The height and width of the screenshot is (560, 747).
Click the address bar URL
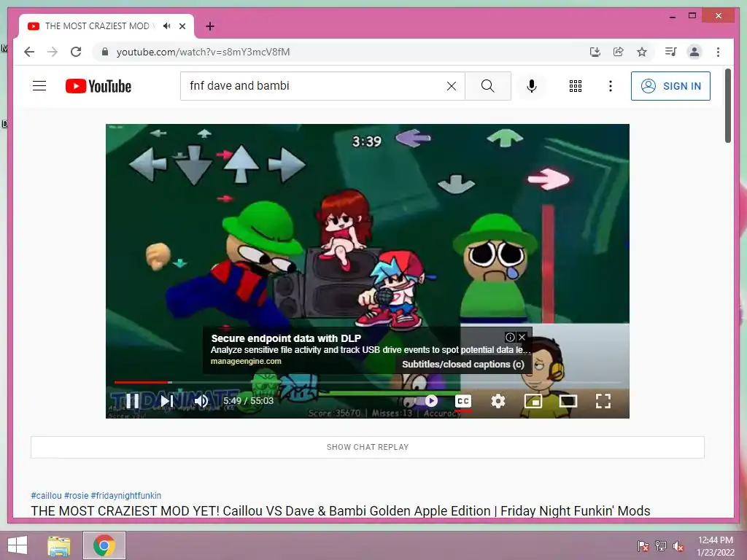tap(204, 52)
